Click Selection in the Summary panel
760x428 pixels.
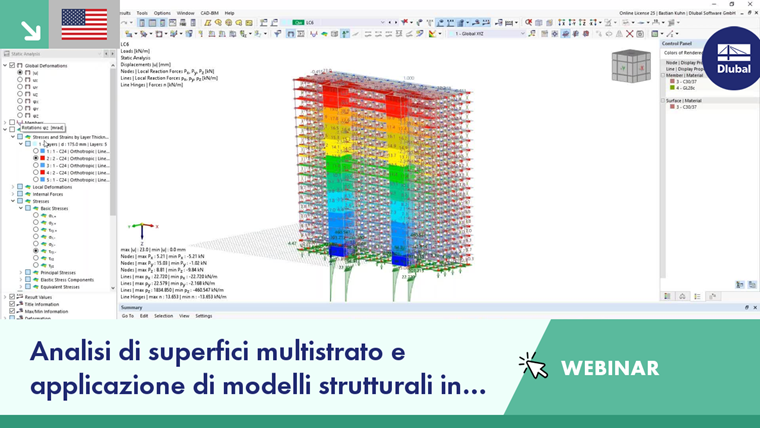coord(163,316)
